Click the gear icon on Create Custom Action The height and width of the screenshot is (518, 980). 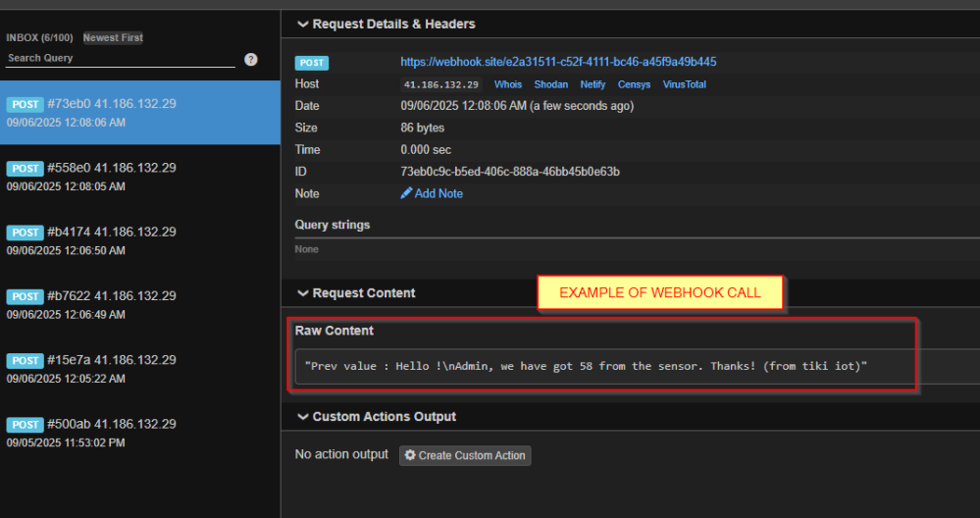point(410,455)
